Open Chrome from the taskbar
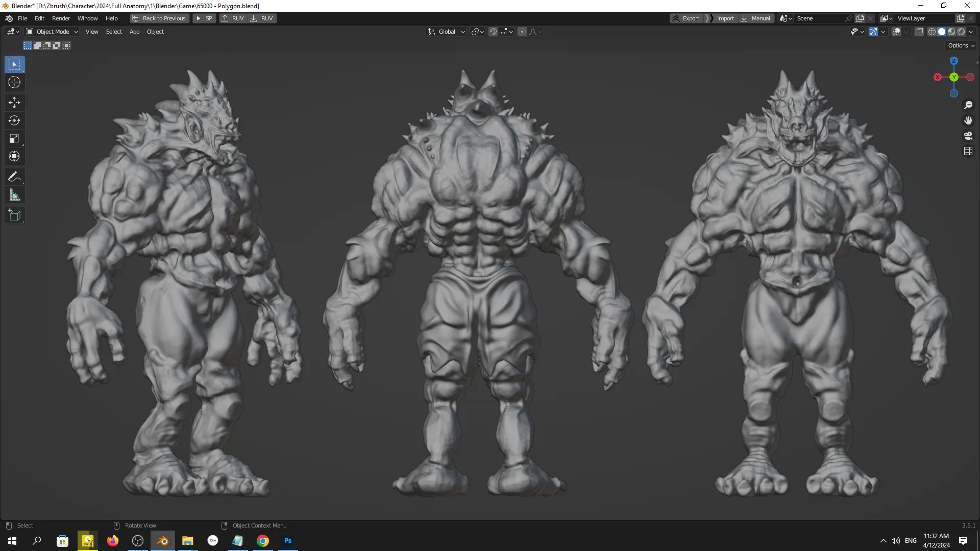Image resolution: width=980 pixels, height=551 pixels. (x=263, y=541)
